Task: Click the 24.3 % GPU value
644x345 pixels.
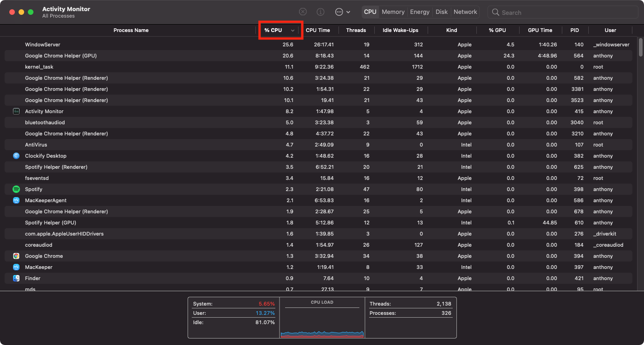Action: coord(509,56)
